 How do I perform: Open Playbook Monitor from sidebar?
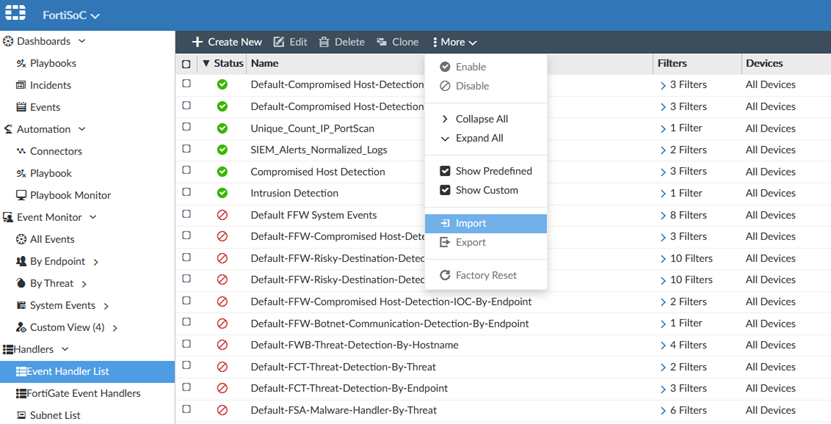pos(70,195)
